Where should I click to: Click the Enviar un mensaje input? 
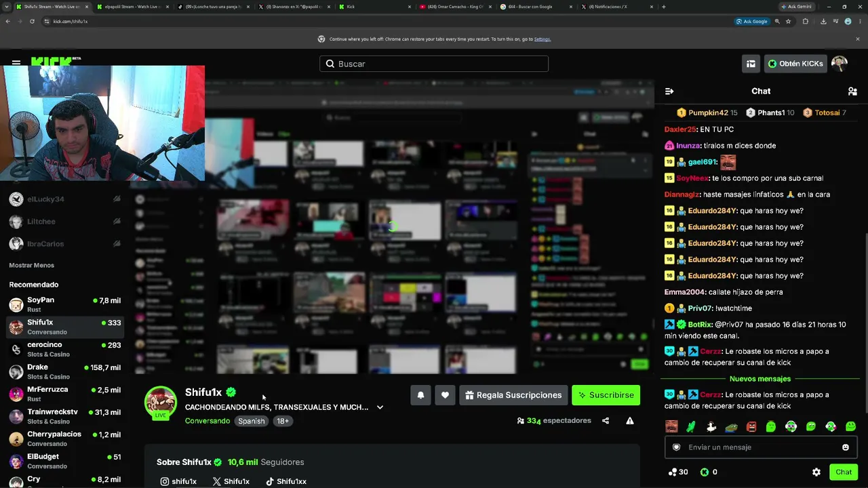(761, 447)
